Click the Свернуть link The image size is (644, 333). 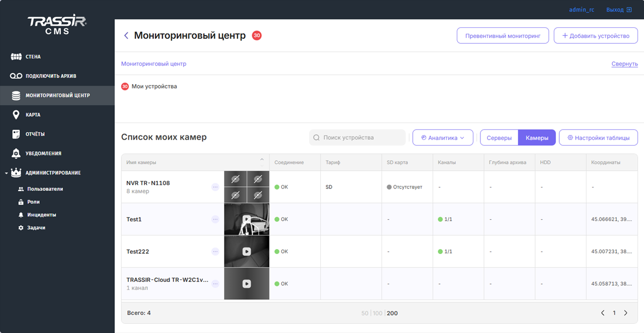[624, 64]
